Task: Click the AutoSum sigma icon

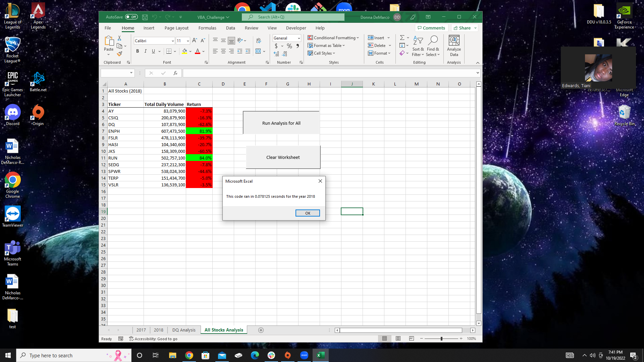Action: [402, 38]
